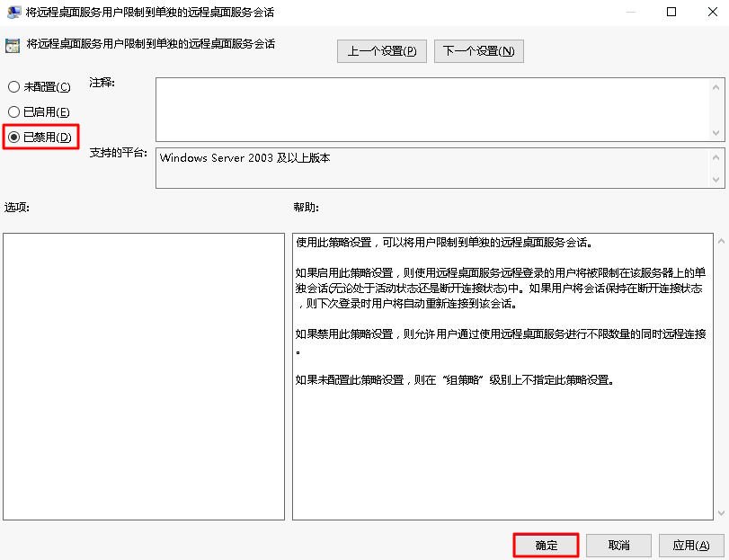
Task: Click the policy setting icon beside the heading
Action: tap(13, 45)
